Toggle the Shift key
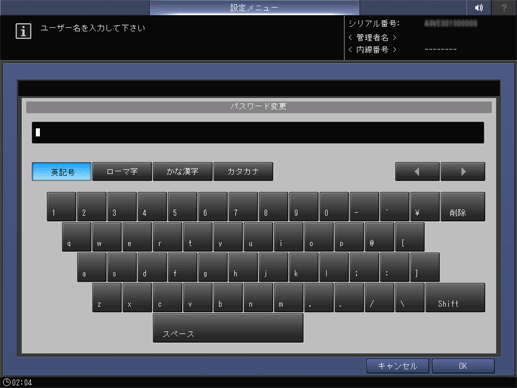The image size is (517, 388). [455, 298]
